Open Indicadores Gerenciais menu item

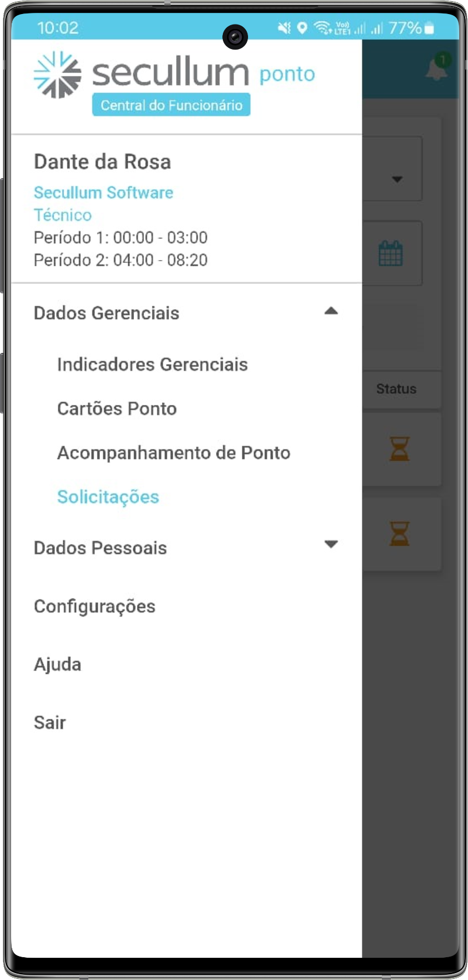[x=152, y=365]
